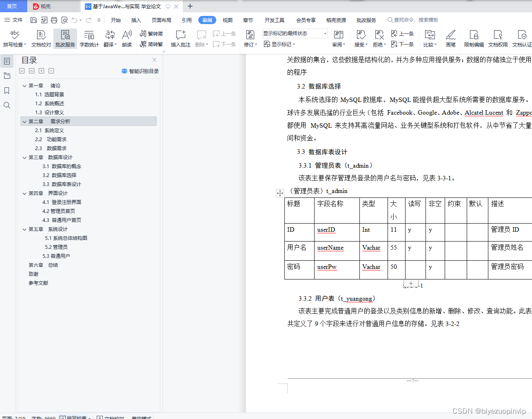532x419 pixels.
Task: Open the show markup dropdown
Action: coord(279,44)
